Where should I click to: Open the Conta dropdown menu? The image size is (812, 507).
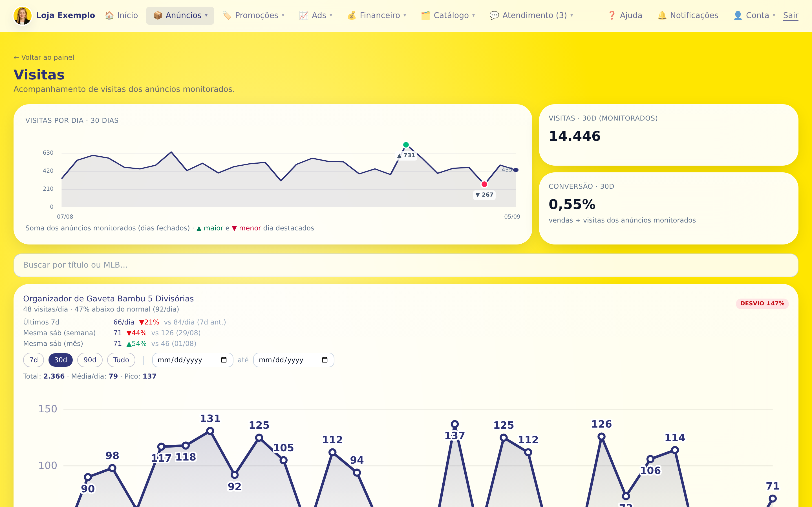(x=754, y=15)
